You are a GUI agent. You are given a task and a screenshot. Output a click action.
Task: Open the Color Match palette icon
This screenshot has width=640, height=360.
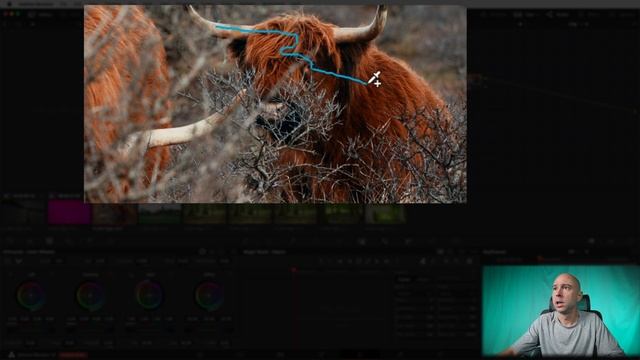click(30, 241)
